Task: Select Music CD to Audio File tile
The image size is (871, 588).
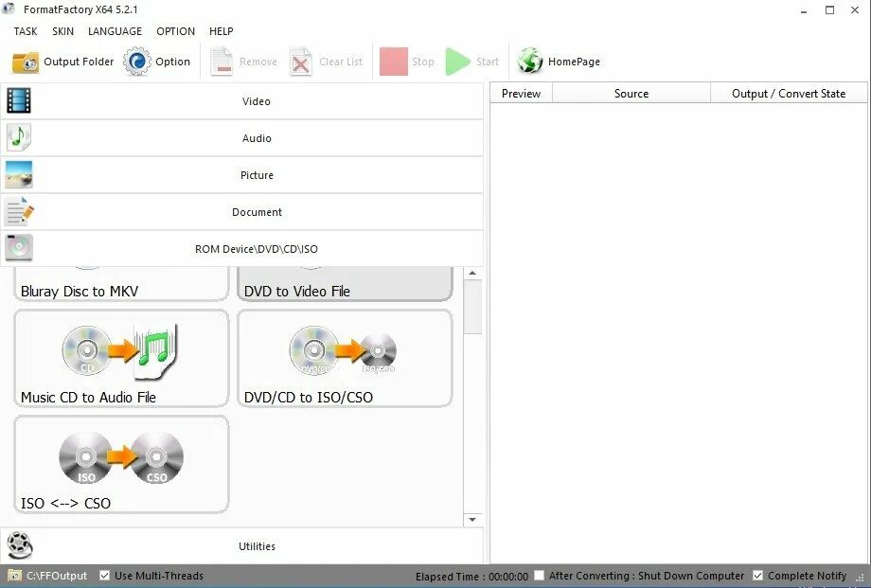Action: pyautogui.click(x=121, y=359)
